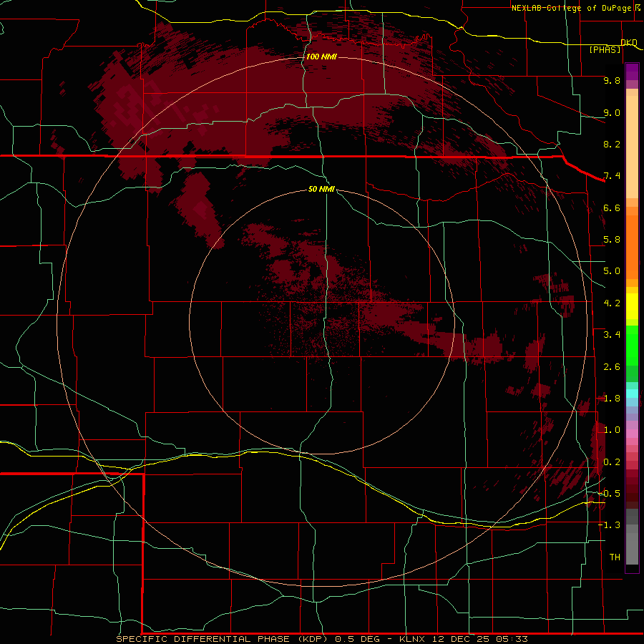Viewport: 644px width, 644px height.
Task: Click the 50 NMI range ring label
Action: pos(321,189)
